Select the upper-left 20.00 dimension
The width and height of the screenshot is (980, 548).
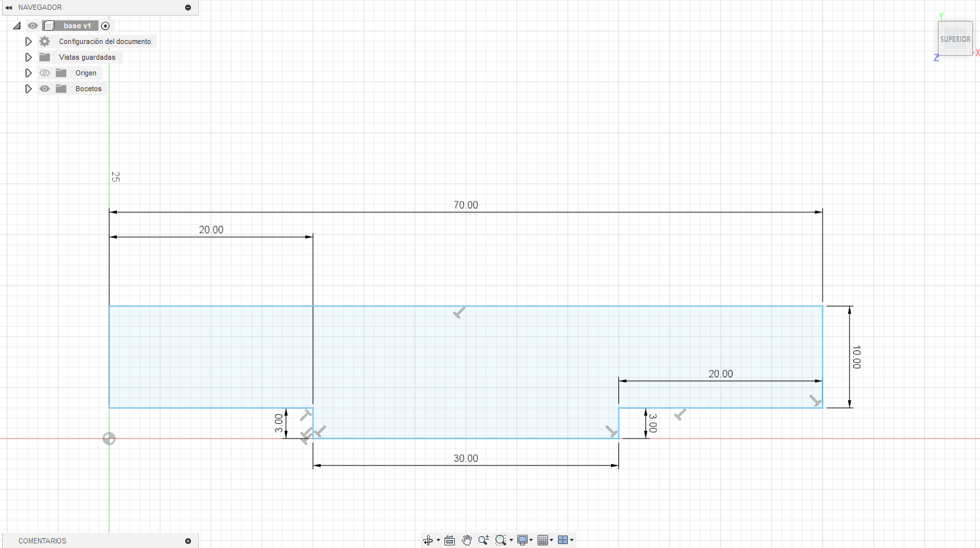[x=211, y=230]
